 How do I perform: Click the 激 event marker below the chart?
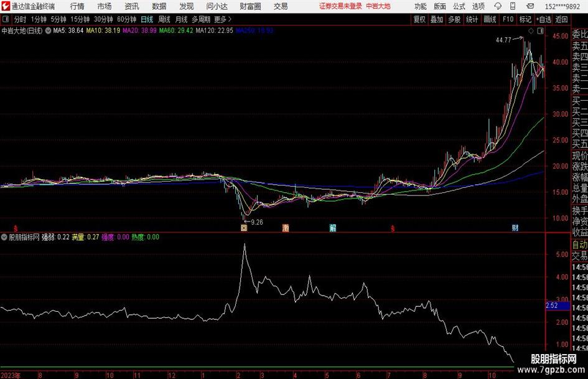tap(286, 228)
